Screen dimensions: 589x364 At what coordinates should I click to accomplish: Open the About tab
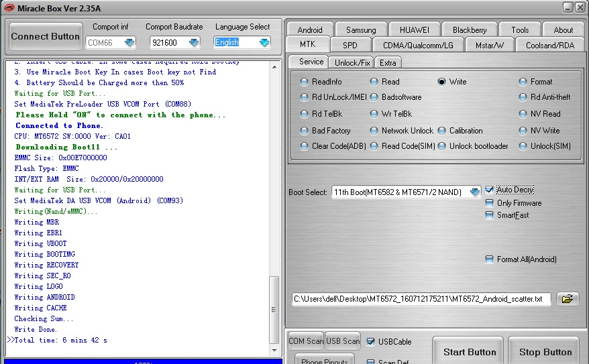point(563,29)
